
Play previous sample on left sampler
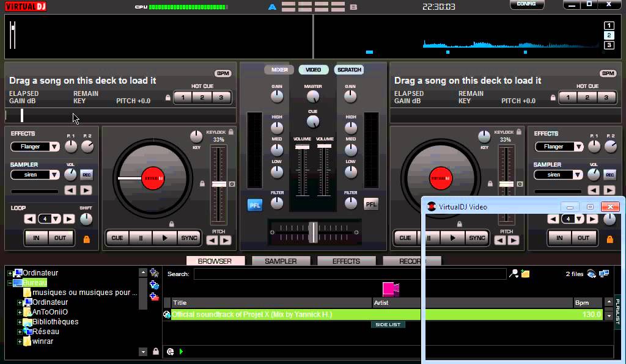click(70, 190)
